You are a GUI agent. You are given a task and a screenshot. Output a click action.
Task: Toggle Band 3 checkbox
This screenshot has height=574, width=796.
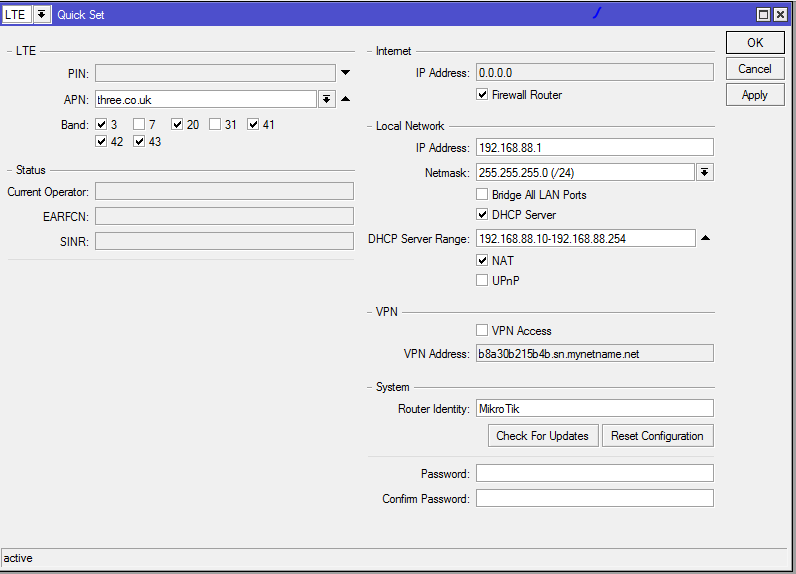(x=101, y=125)
